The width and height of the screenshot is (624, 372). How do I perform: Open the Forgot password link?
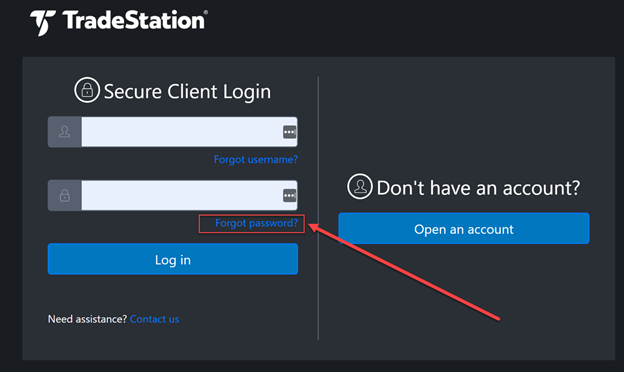tap(256, 223)
